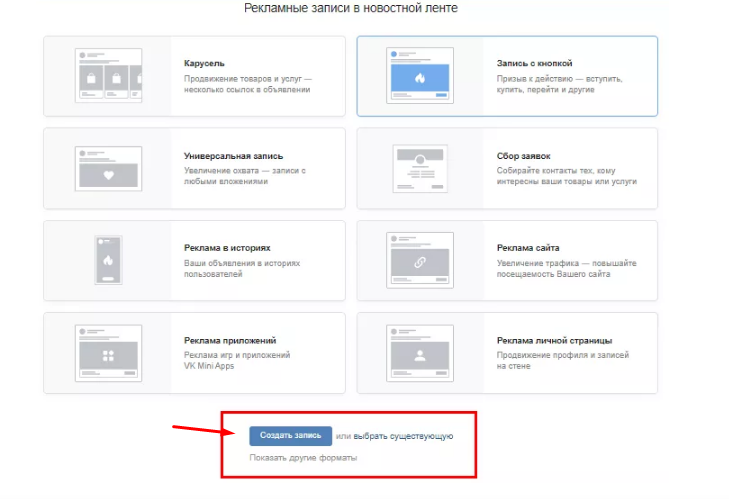Click the Реклама в историях phone icon
The height and width of the screenshot is (499, 729).
click(x=108, y=260)
